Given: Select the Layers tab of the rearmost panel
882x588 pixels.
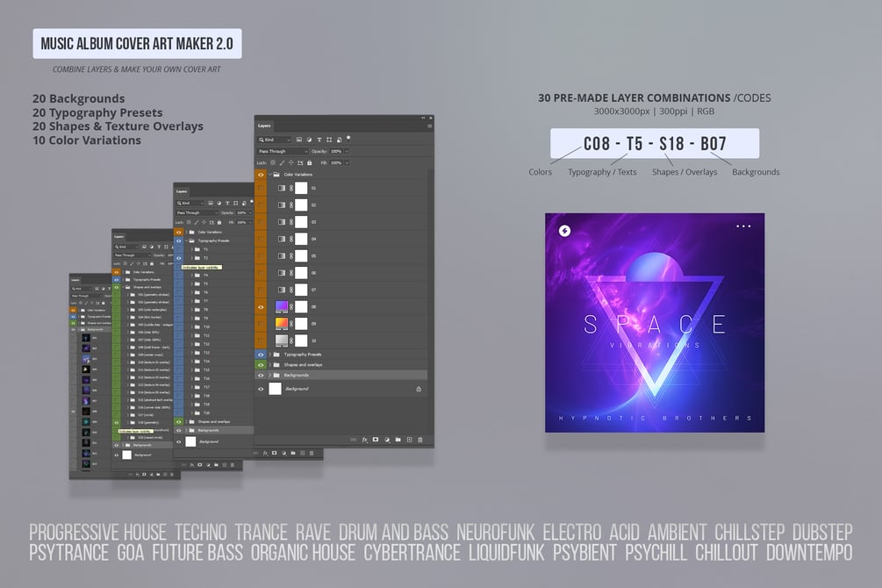Looking at the screenshot, I should click(x=75, y=280).
